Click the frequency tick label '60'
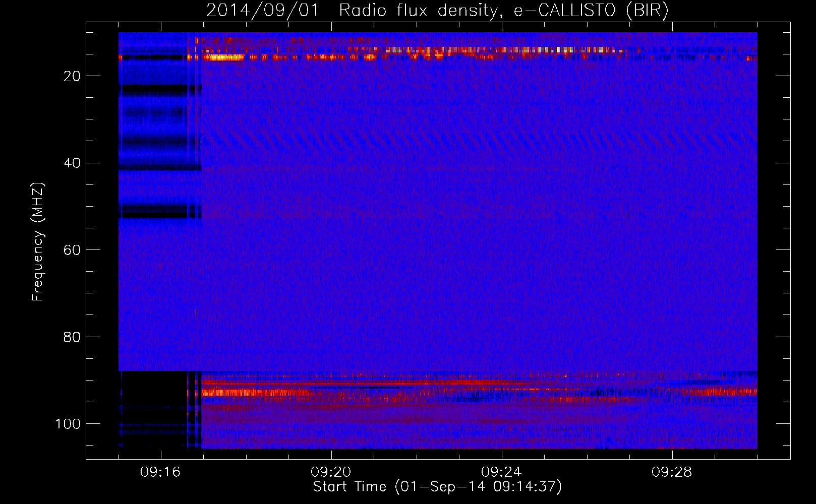Viewport: 816px width, 504px height. 73,250
